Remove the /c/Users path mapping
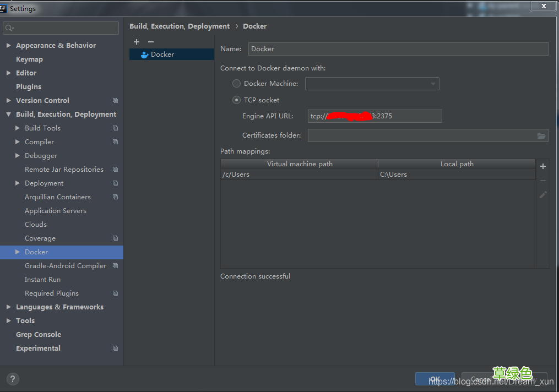The height and width of the screenshot is (392, 559). (x=542, y=180)
